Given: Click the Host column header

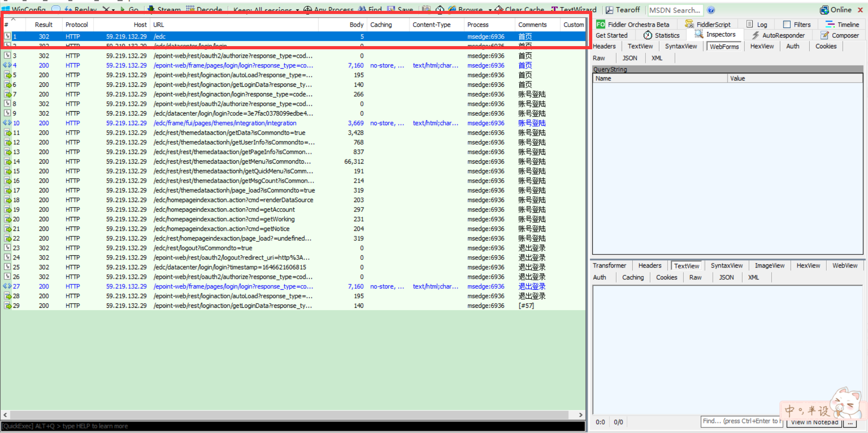Looking at the screenshot, I should pos(122,24).
